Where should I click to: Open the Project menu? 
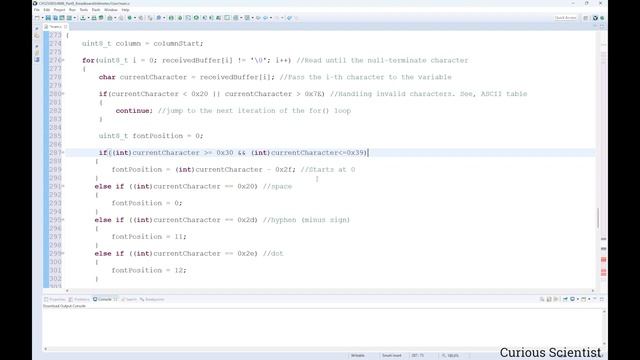[x=60, y=10]
